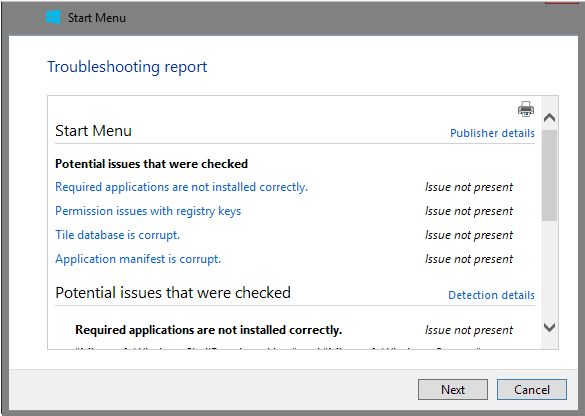This screenshot has height=416, width=585.
Task: Click the report scrollbar up arrow
Action: tap(550, 118)
